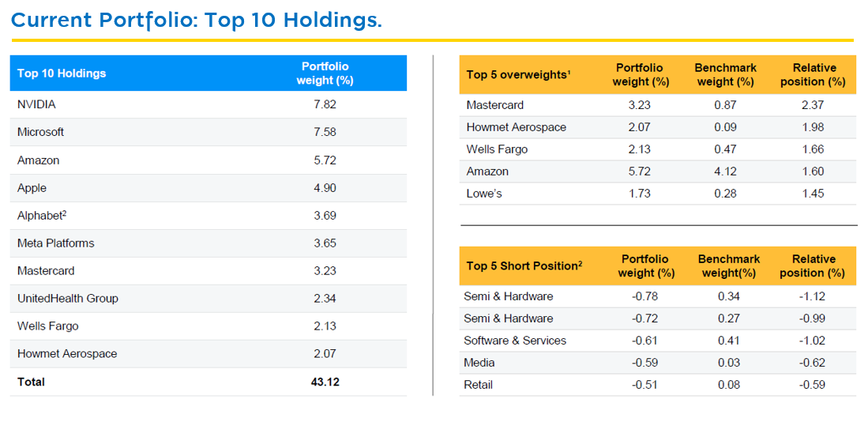868x422 pixels.
Task: Click the "Current Portfolio: Top 10 Holdings" title
Action: click(196, 20)
